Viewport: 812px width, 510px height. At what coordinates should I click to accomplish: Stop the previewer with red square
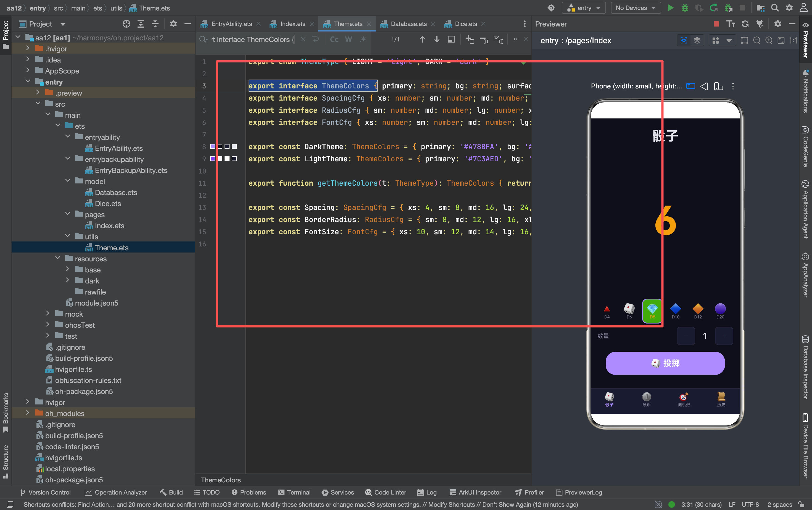tap(716, 24)
